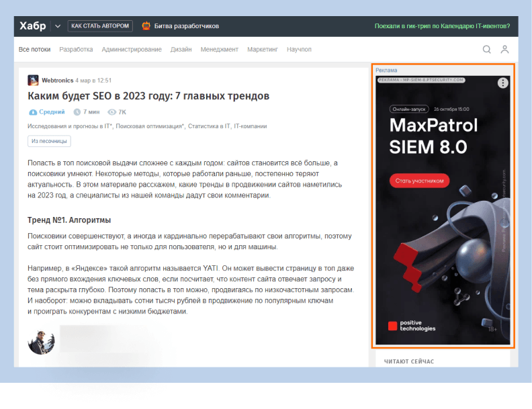This screenshot has width=532, height=409.
Task: Select the Все потоки tab
Action: (x=35, y=50)
